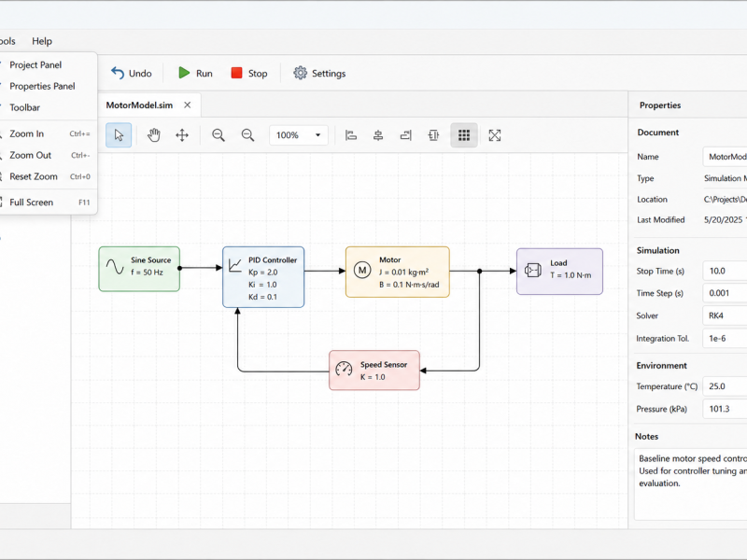The image size is (747, 560).
Task: Click the Pressure field showing 101.3
Action: pyautogui.click(x=725, y=409)
